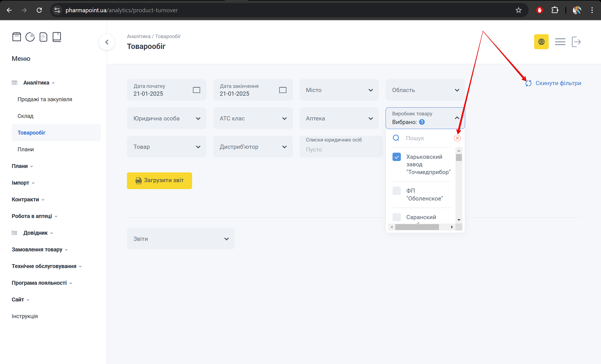
Task: Clear search with the red X icon
Action: [457, 138]
